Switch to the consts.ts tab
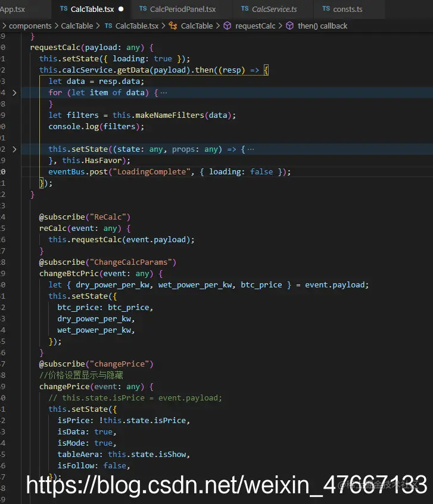The height and width of the screenshot is (504, 433). (347, 10)
